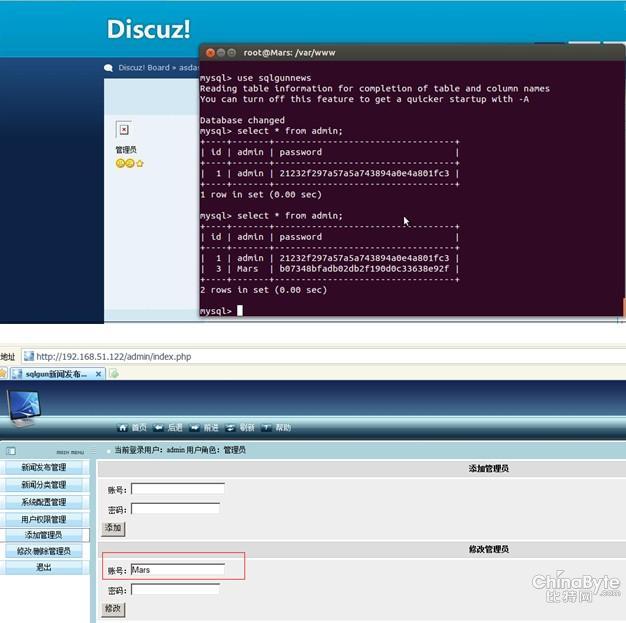The width and height of the screenshot is (626, 623).
Task: Click password field in 修改管理员 form
Action: click(x=175, y=589)
